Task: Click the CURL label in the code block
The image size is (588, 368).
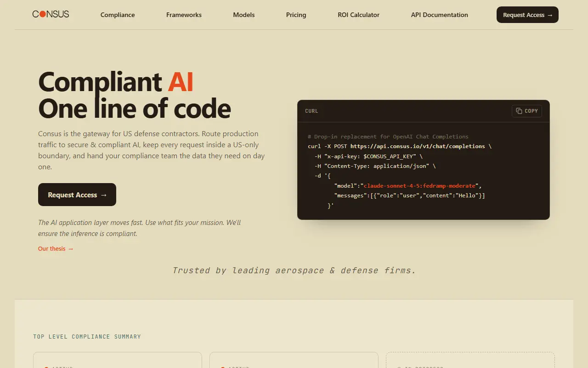Action: (x=311, y=111)
